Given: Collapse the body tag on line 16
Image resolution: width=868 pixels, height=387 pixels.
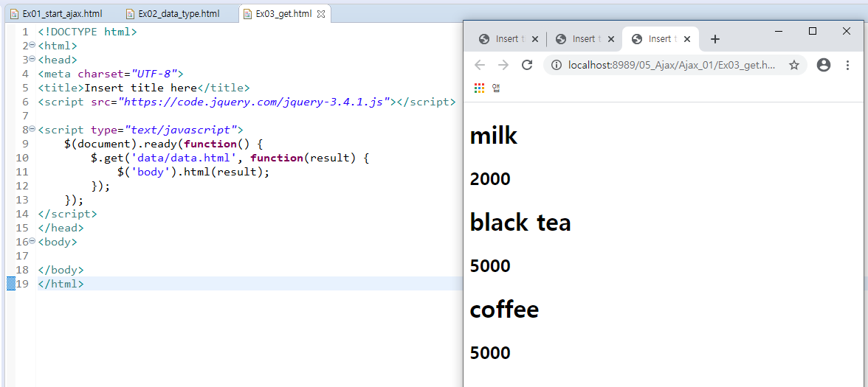Looking at the screenshot, I should [32, 241].
